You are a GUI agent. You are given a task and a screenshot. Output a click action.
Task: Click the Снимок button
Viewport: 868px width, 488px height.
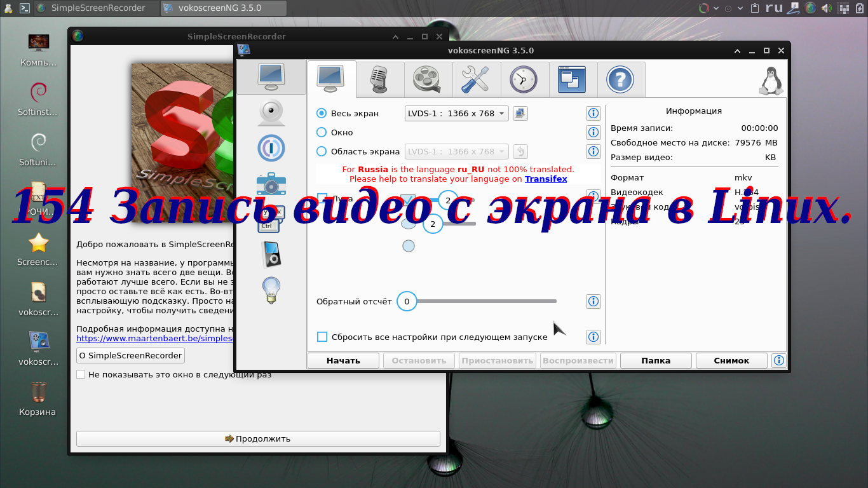tap(731, 360)
